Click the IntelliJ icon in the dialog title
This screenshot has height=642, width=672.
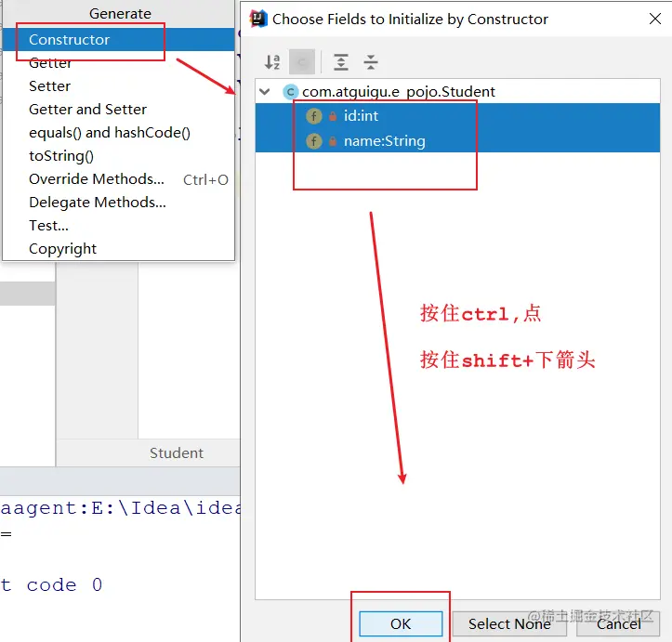pos(258,19)
